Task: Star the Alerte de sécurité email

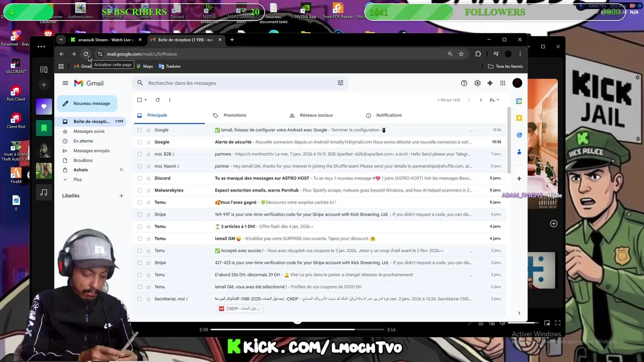Action: point(148,142)
